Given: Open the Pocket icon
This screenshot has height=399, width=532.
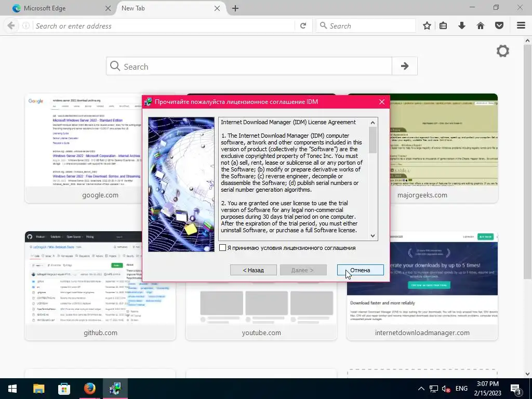Looking at the screenshot, I should [x=499, y=26].
